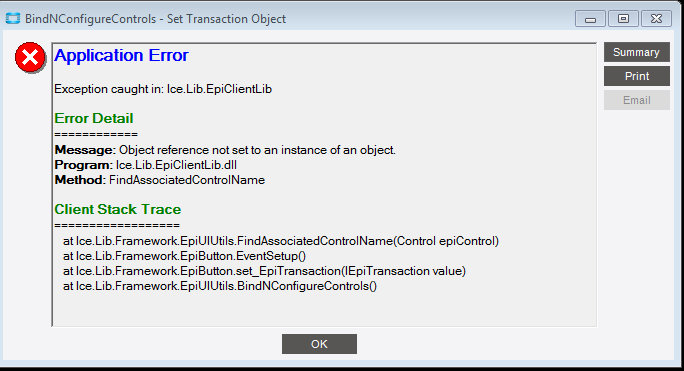Click the Client Stack Trace heading
The width and height of the screenshot is (684, 371).
(117, 209)
